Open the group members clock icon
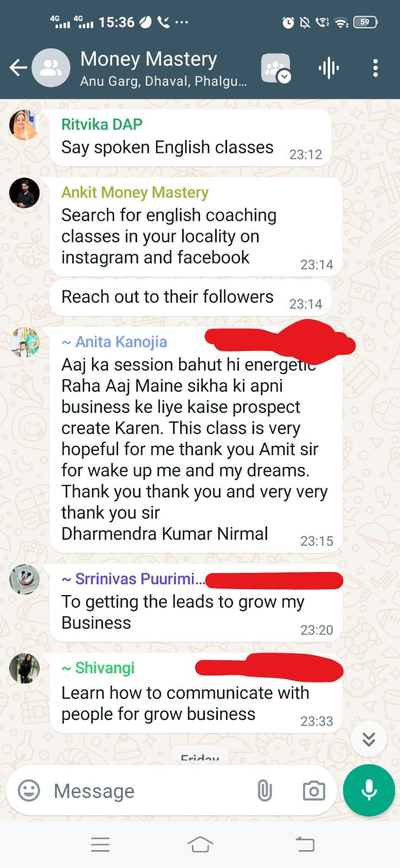The width and height of the screenshot is (400, 868). (x=276, y=68)
